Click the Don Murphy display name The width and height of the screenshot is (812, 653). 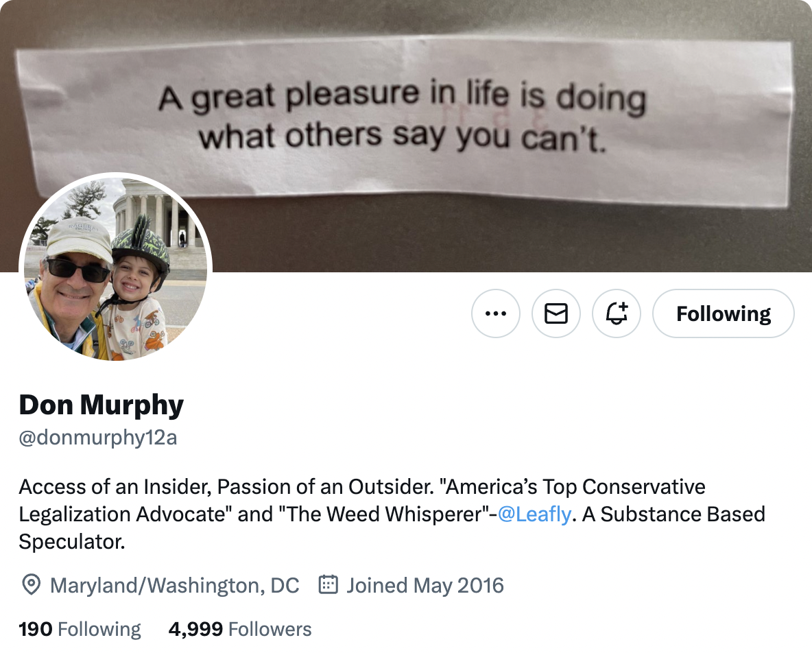coord(101,405)
